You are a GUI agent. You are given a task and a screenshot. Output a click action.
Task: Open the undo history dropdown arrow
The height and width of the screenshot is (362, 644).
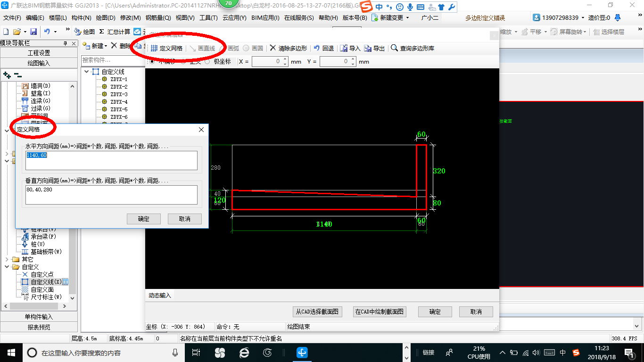coord(55,32)
